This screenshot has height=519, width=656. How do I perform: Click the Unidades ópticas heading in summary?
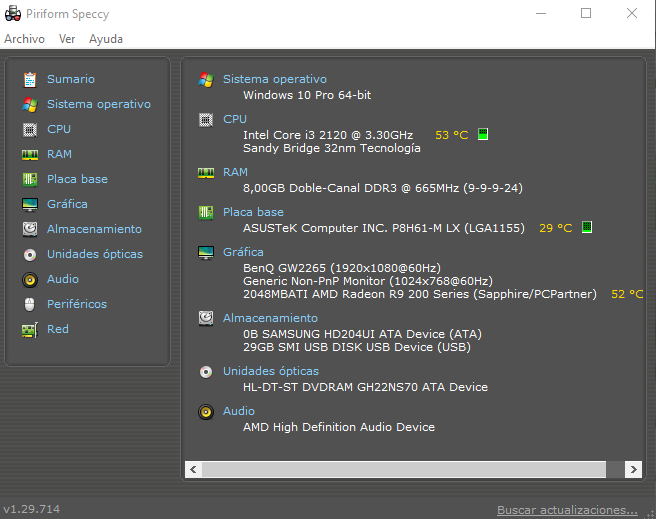click(x=271, y=371)
